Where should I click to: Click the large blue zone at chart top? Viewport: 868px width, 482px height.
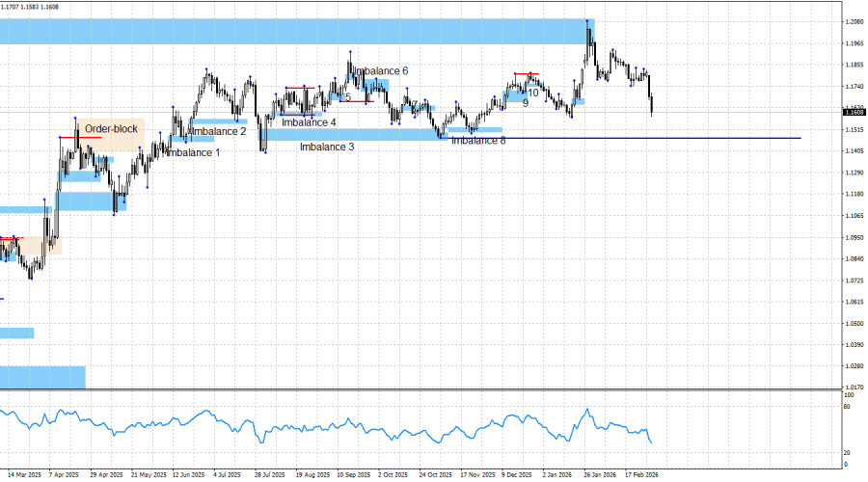[x=289, y=31]
